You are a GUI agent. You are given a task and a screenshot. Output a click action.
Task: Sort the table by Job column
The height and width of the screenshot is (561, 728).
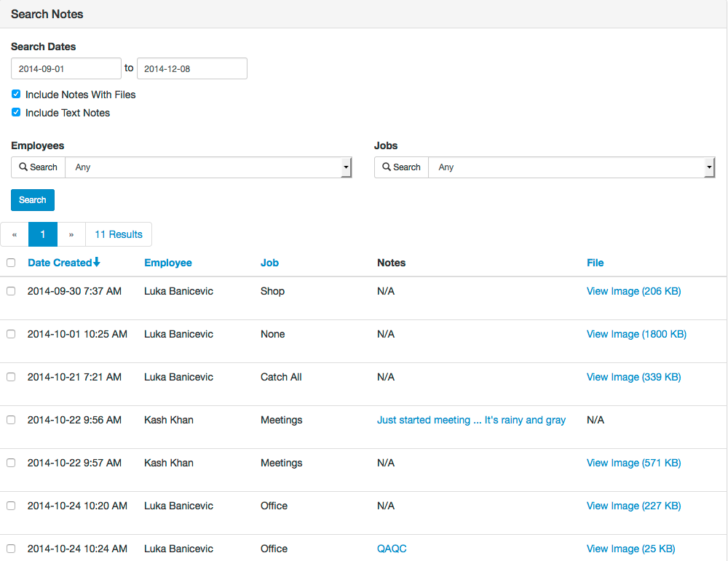(269, 263)
